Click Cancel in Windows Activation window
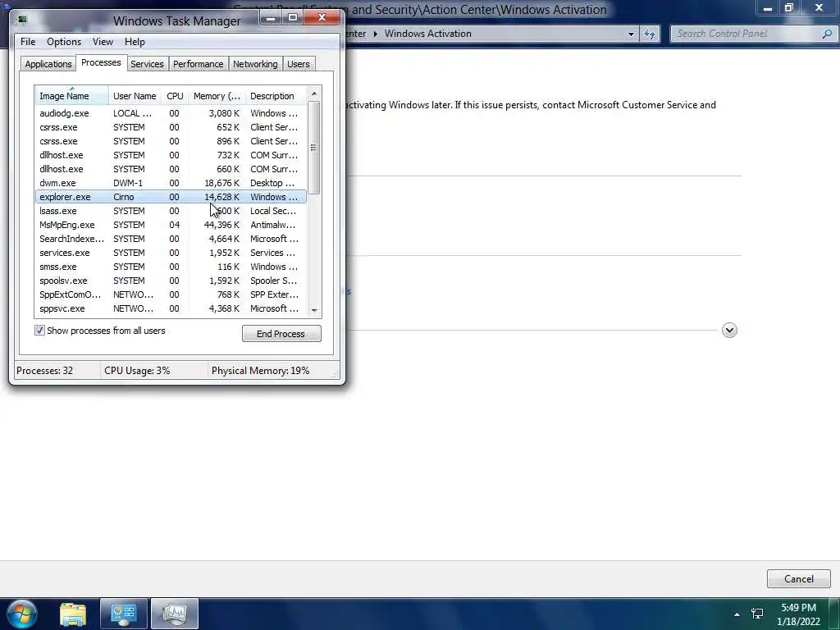840x630 pixels. tap(798, 578)
